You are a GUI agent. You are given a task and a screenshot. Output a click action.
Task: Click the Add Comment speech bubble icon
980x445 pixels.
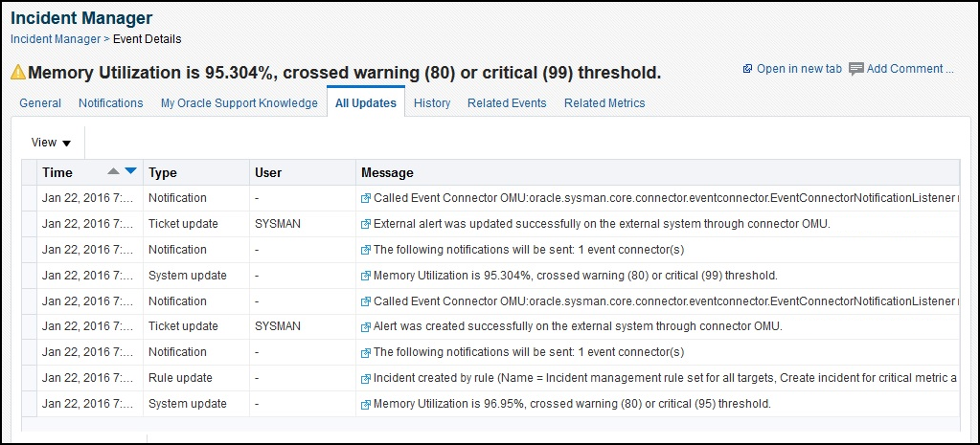[856, 69]
